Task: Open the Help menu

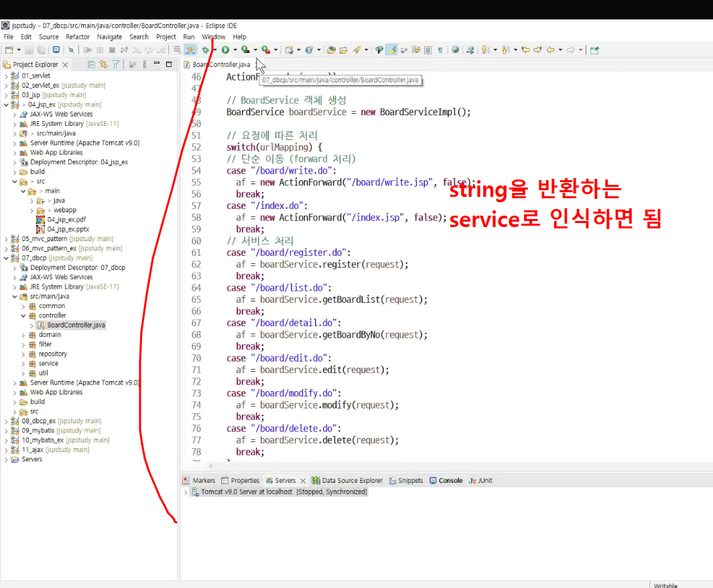Action: (x=240, y=37)
